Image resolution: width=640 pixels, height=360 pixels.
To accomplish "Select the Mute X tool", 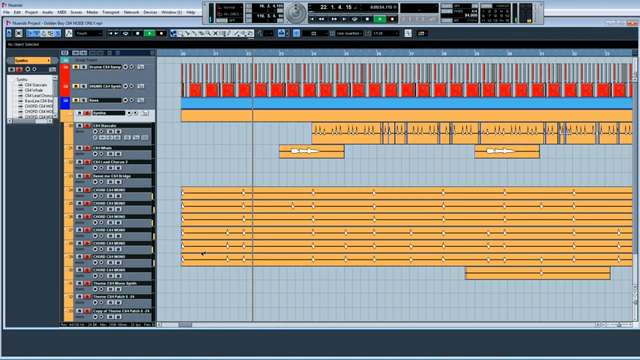I will (216, 33).
